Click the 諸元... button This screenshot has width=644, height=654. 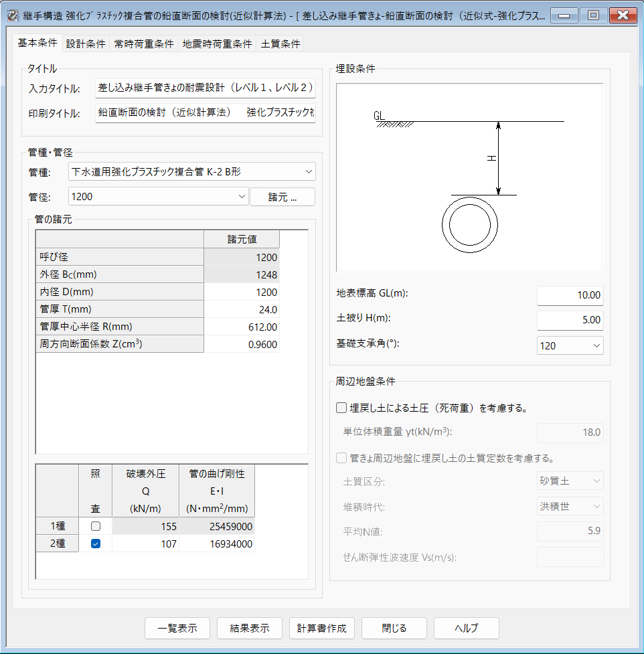[282, 197]
